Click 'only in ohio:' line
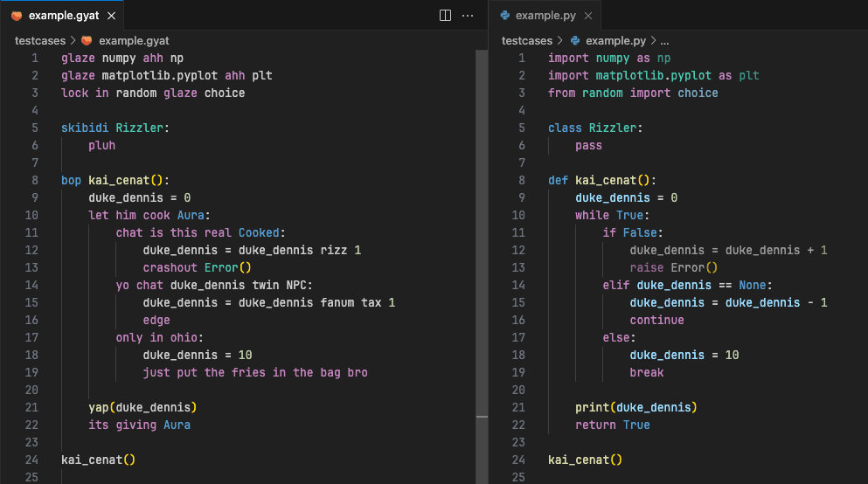This screenshot has width=868, height=484. [159, 337]
